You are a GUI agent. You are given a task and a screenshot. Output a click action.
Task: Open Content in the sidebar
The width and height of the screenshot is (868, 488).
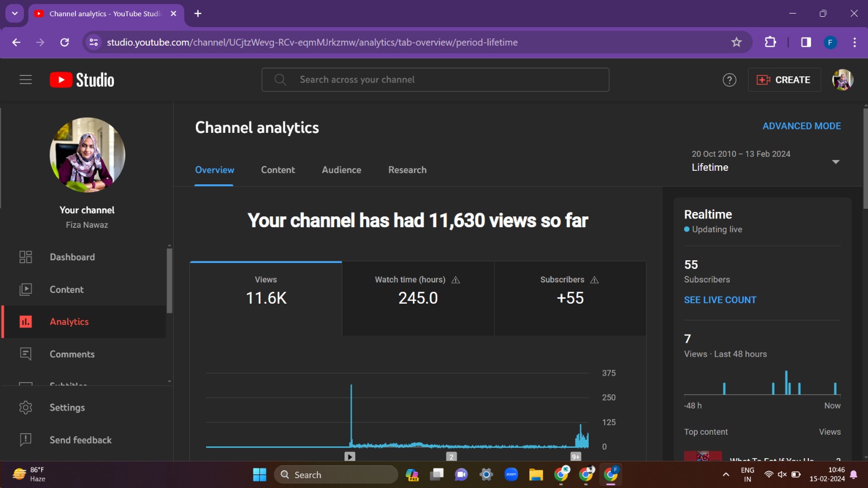84,290
